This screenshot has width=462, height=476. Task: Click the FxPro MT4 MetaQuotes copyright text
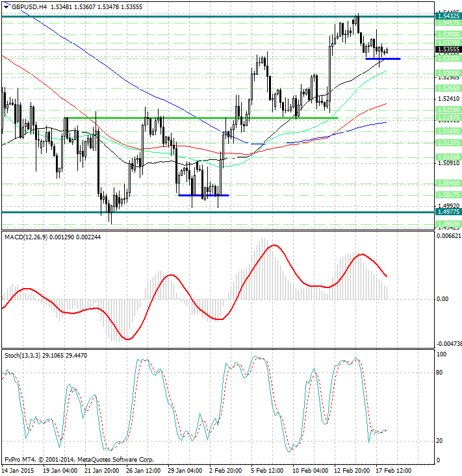pyautogui.click(x=79, y=460)
